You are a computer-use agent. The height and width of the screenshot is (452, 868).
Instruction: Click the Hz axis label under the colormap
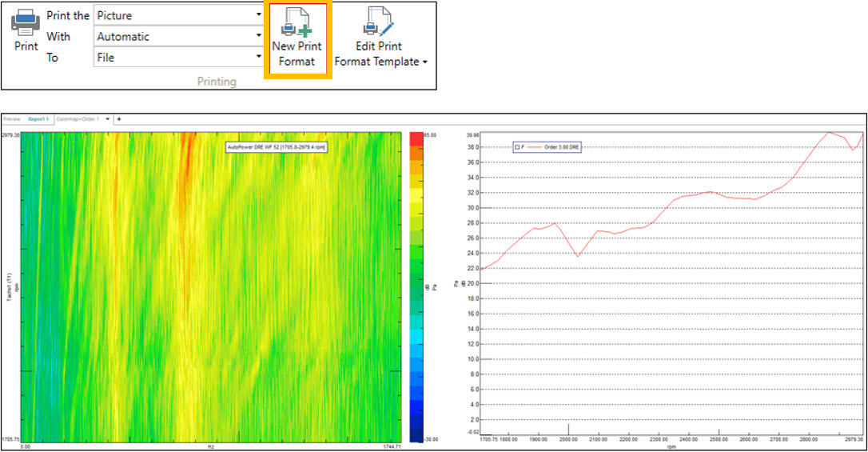coord(211,447)
